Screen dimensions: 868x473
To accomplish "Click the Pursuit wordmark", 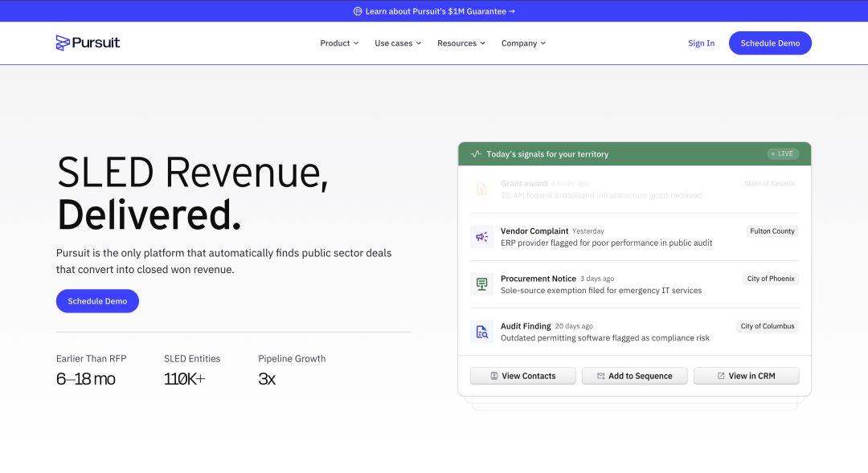I will 96,43.
